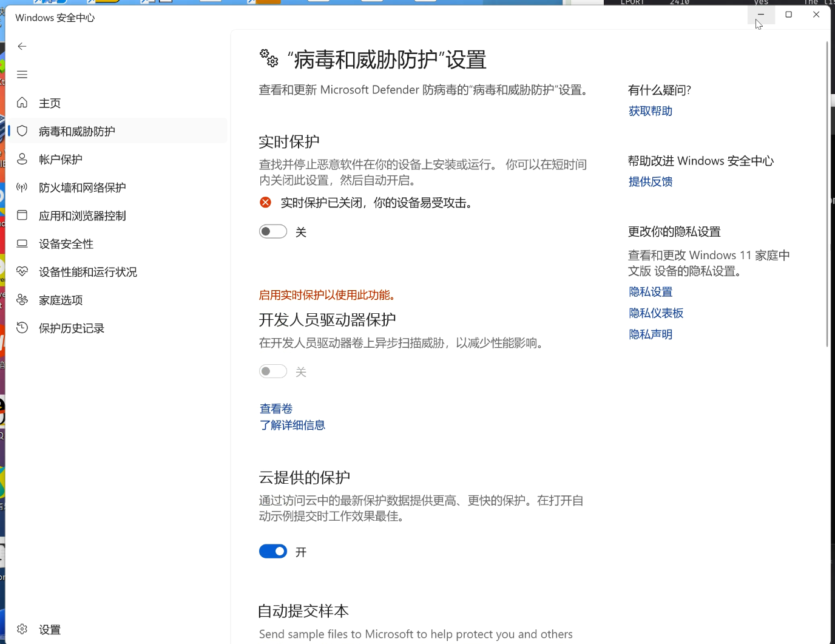Click the 有什么疑问? heading

point(660,90)
